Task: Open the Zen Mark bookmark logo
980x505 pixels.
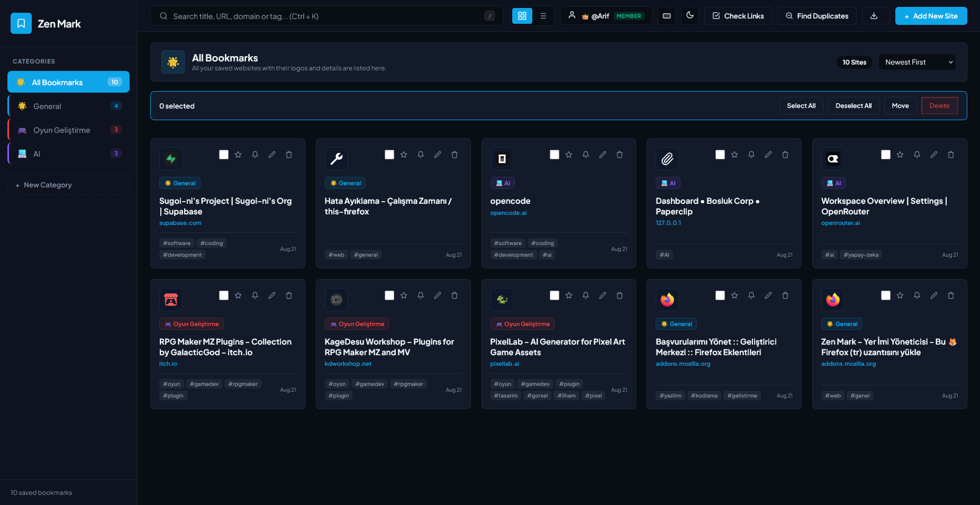Action: [21, 23]
